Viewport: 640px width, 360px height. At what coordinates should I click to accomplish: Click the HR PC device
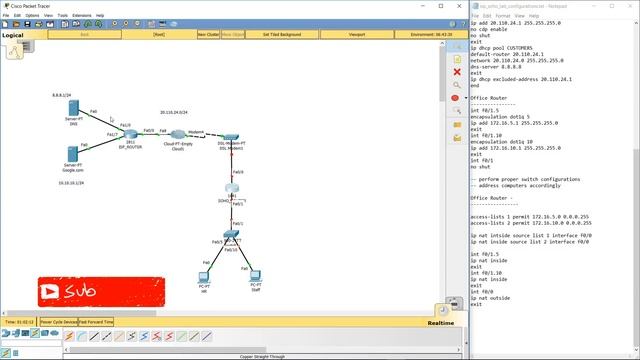tap(204, 277)
